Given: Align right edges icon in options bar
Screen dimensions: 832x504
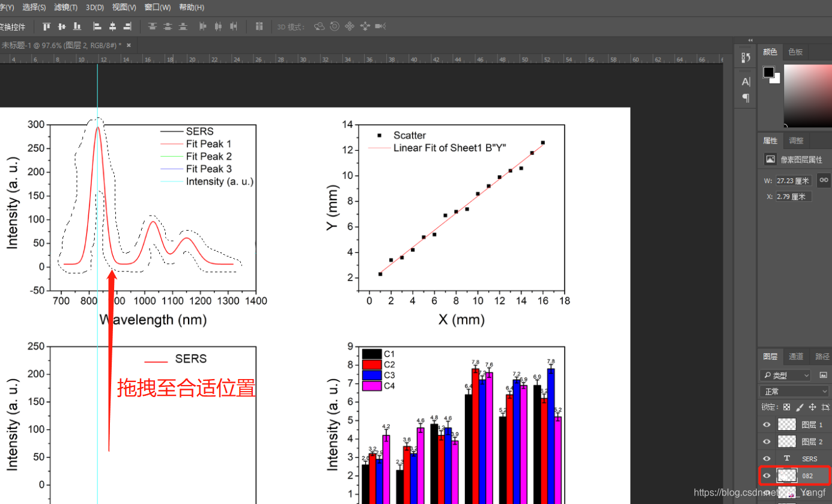Looking at the screenshot, I should click(127, 26).
